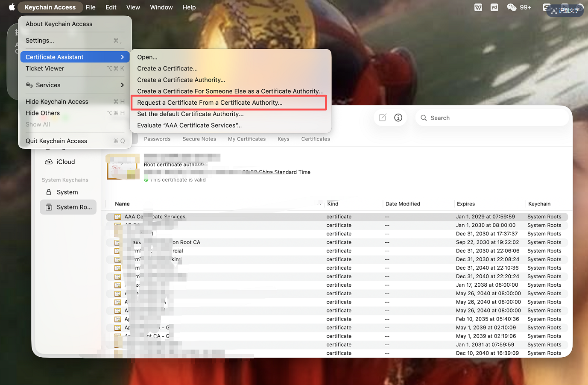Click the info icon in toolbar

[x=398, y=118]
